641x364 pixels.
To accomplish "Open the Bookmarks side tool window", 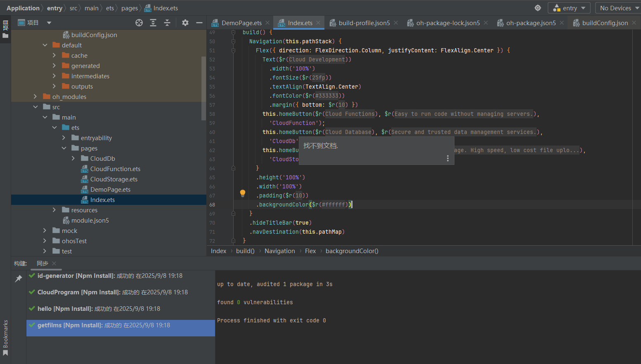I will (5, 338).
